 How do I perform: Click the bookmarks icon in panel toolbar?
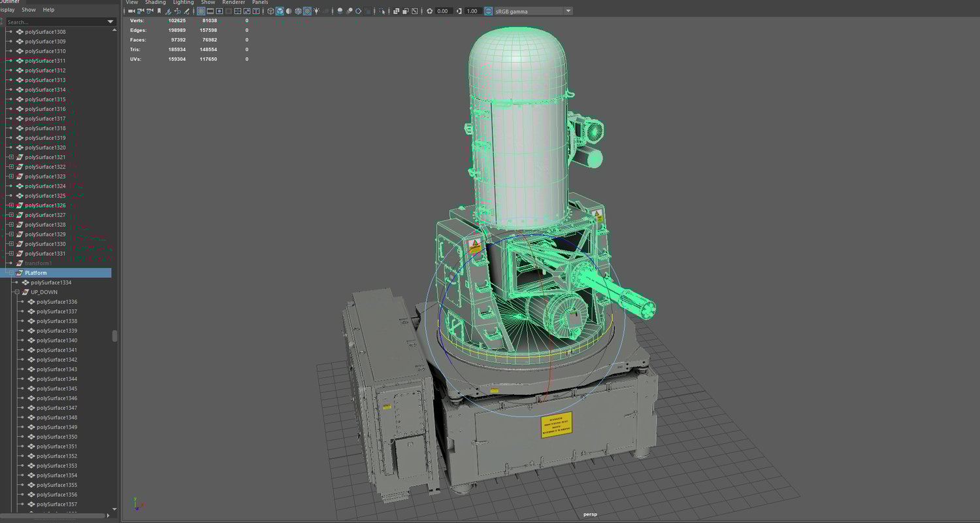[159, 11]
